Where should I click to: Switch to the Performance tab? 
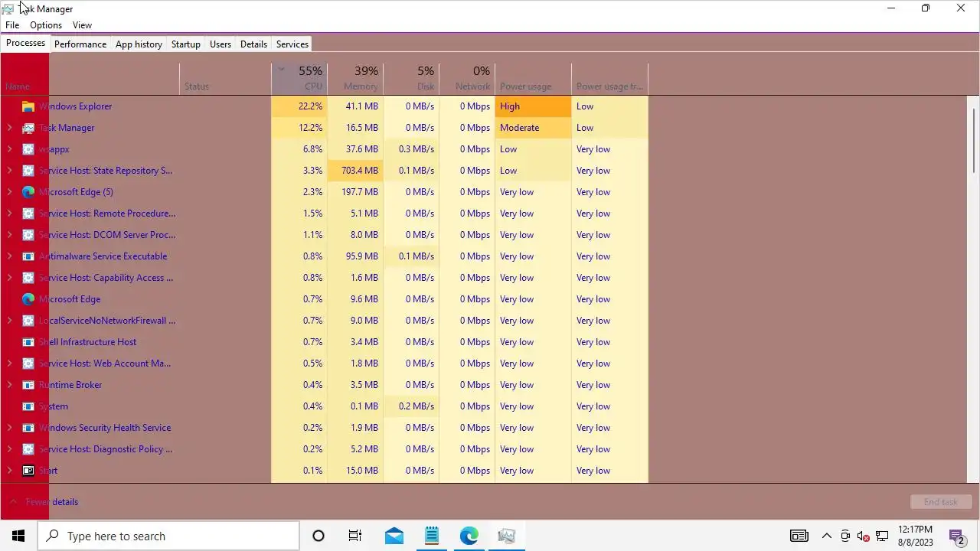(x=80, y=44)
